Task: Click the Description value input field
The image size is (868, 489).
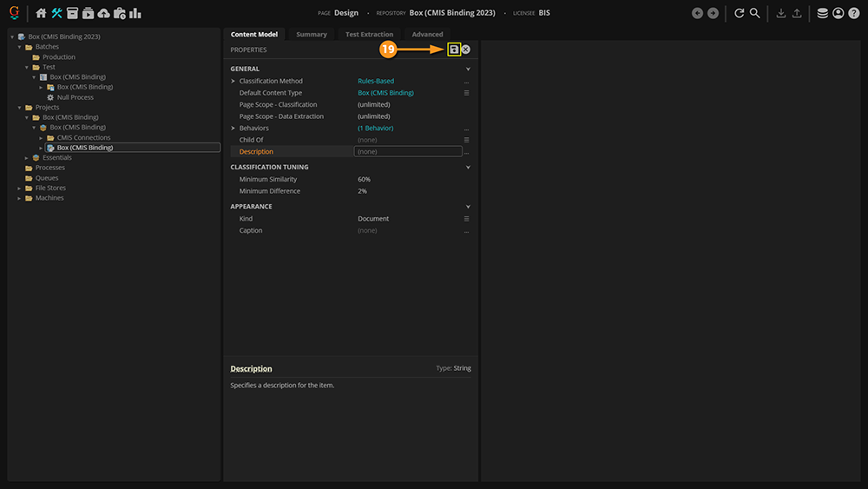Action: (x=408, y=151)
